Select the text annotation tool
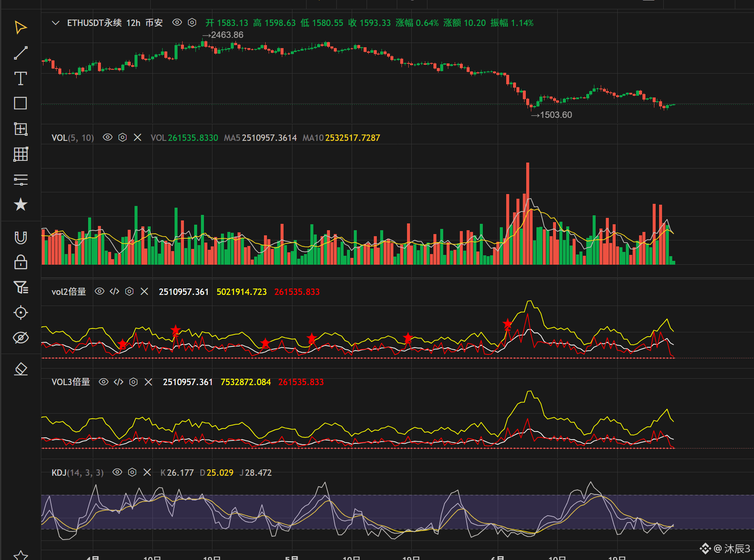 [20, 78]
